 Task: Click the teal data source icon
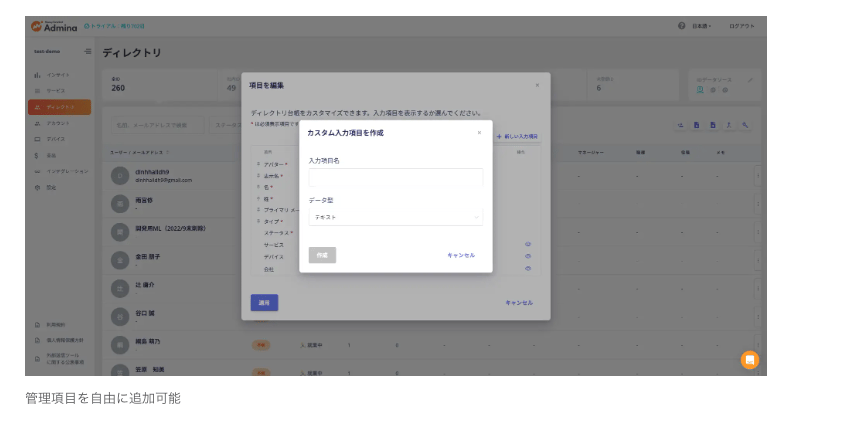pos(700,90)
